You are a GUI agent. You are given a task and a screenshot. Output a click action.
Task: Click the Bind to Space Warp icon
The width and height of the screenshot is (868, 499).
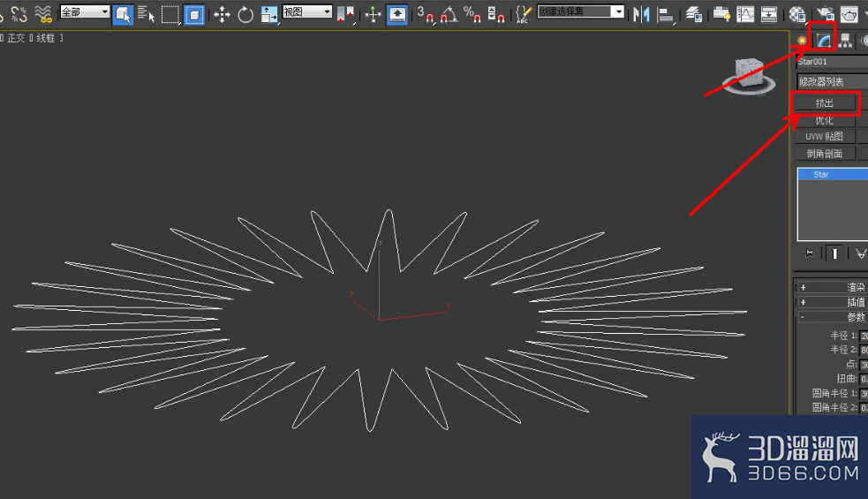click(x=43, y=14)
